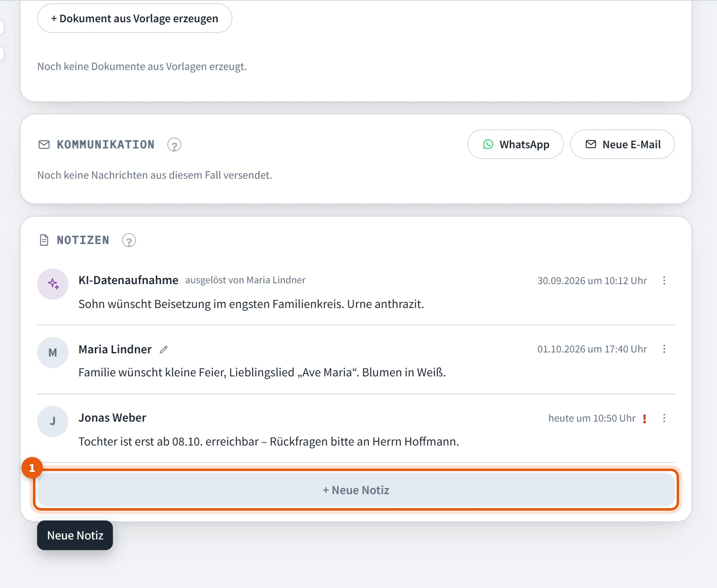This screenshot has height=588, width=717.
Task: Open three-dot menu of Maria Lindner note
Action: (664, 349)
